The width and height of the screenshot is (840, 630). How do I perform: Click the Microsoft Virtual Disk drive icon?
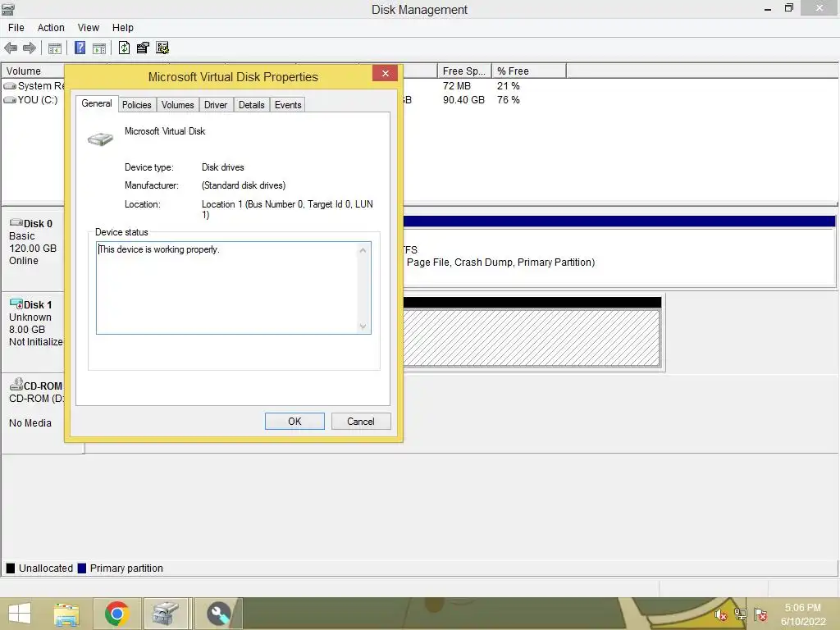tap(100, 139)
